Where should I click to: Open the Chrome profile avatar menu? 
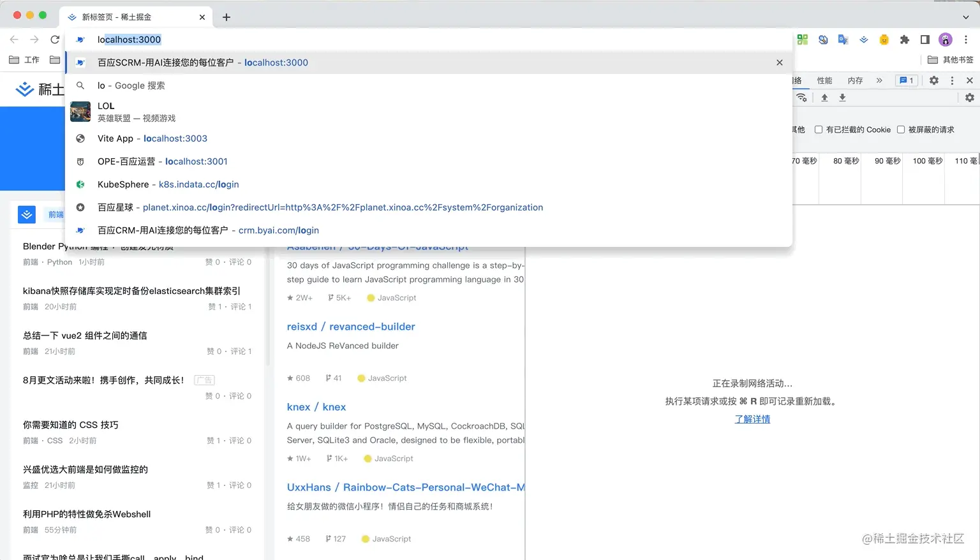945,40
